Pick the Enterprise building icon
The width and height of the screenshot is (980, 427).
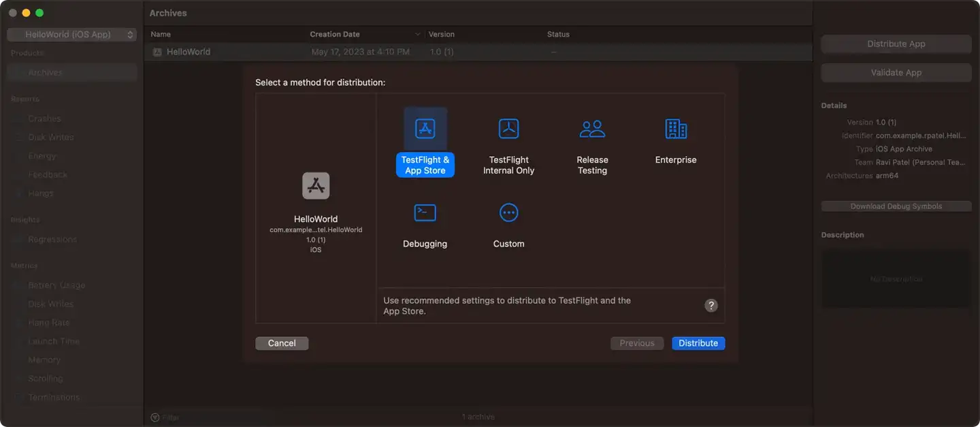click(x=676, y=128)
